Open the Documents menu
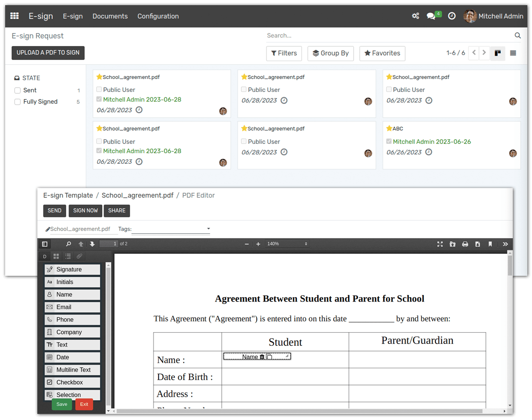Viewport: 532px width, 420px height. click(x=110, y=16)
